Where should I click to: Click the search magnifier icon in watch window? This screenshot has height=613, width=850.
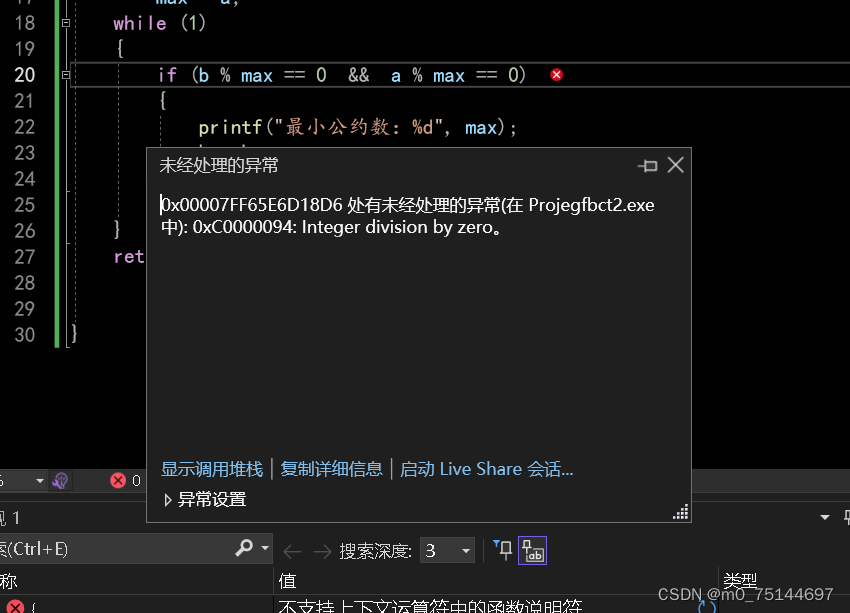pyautogui.click(x=244, y=548)
